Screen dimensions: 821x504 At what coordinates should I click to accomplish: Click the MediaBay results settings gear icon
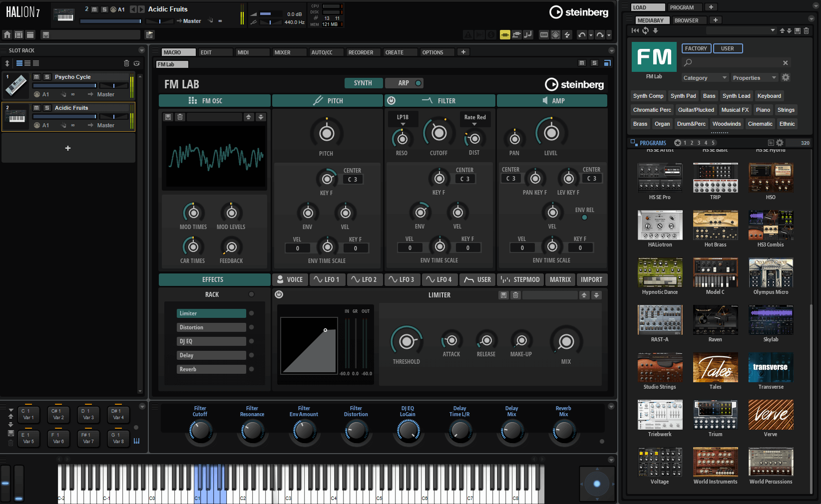pos(780,143)
